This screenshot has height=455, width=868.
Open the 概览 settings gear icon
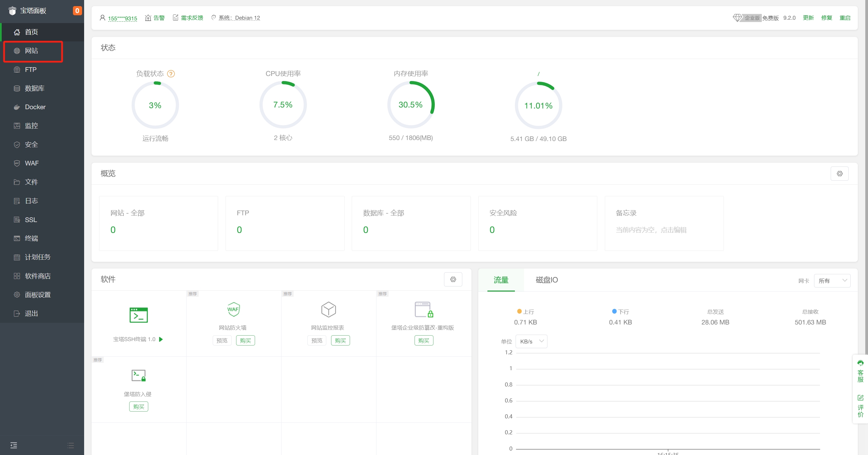[840, 174]
